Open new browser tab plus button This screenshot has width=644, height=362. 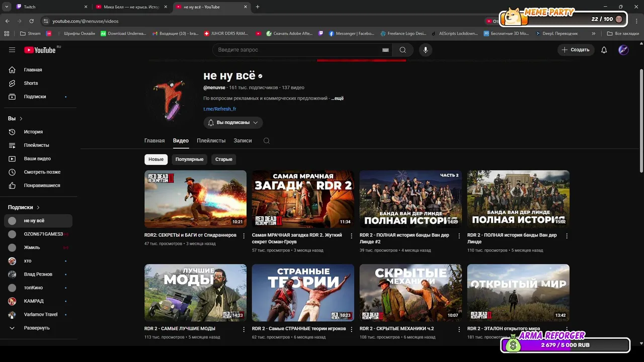(x=258, y=7)
